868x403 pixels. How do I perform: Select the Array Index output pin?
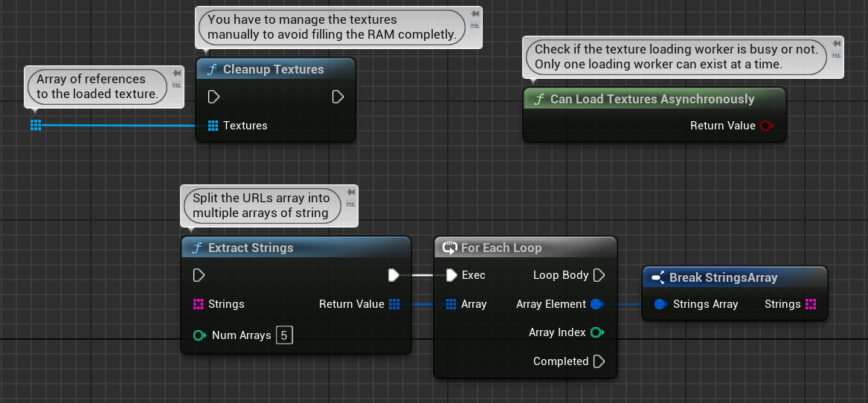[597, 332]
